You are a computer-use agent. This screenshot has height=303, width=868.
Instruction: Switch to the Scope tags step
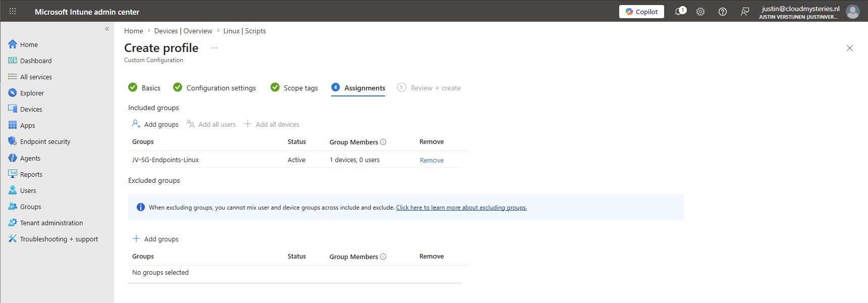[x=294, y=88]
